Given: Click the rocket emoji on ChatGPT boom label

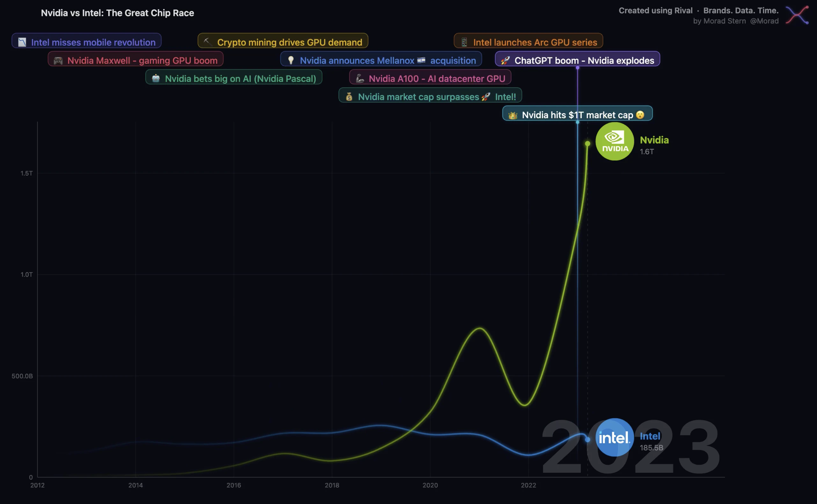Looking at the screenshot, I should tap(505, 61).
